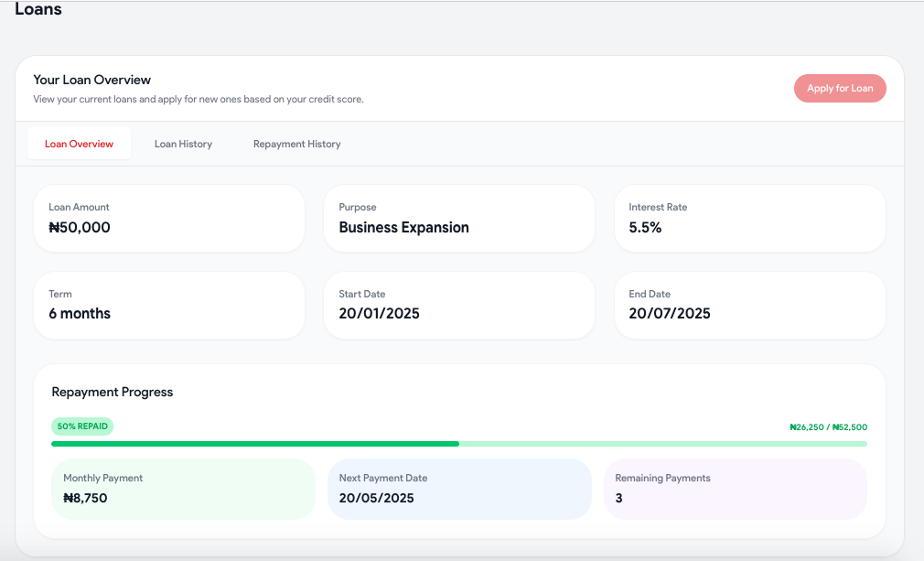This screenshot has height=561, width=924.
Task: Click the ₦26,250 / ₦52,500 amount text
Action: (829, 427)
